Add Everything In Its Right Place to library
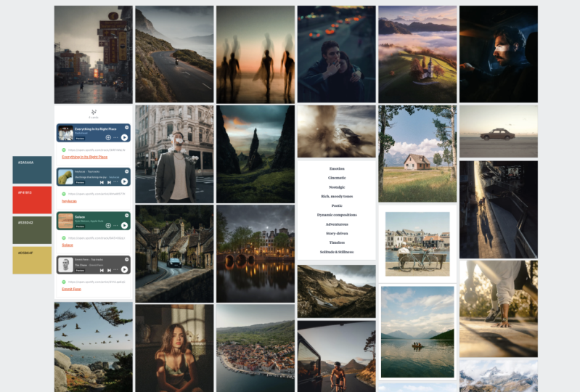The image size is (580, 392). (108, 138)
